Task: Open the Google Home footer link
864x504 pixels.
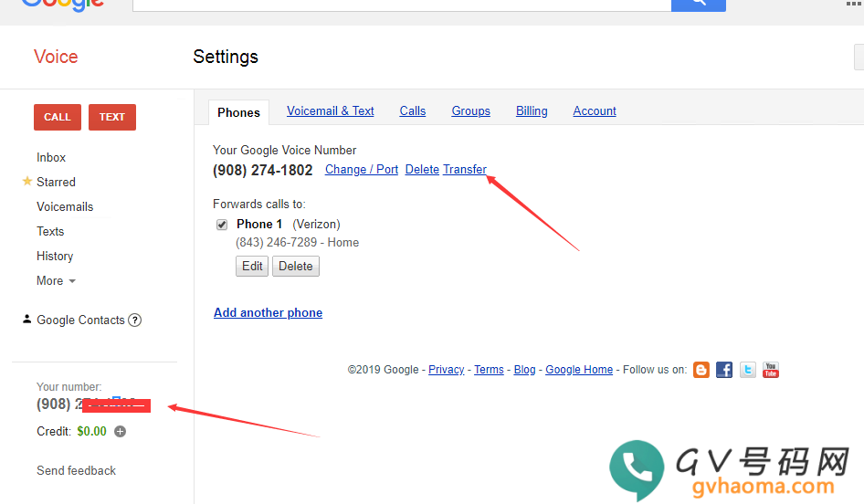Action: pos(579,370)
